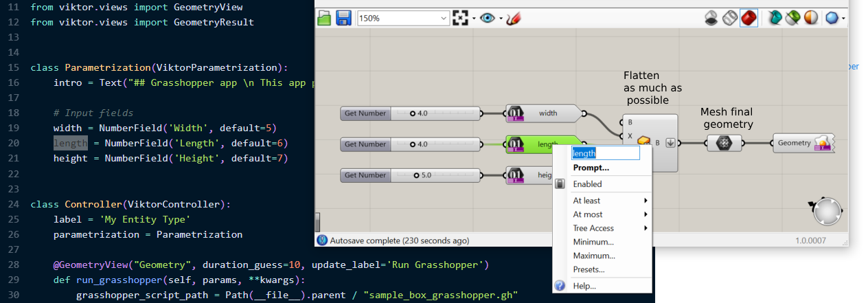Click the Get Number label for width

pos(365,113)
